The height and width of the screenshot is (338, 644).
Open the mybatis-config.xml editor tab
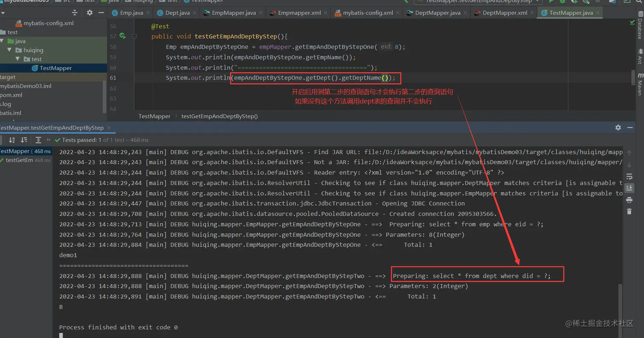[x=368, y=13]
